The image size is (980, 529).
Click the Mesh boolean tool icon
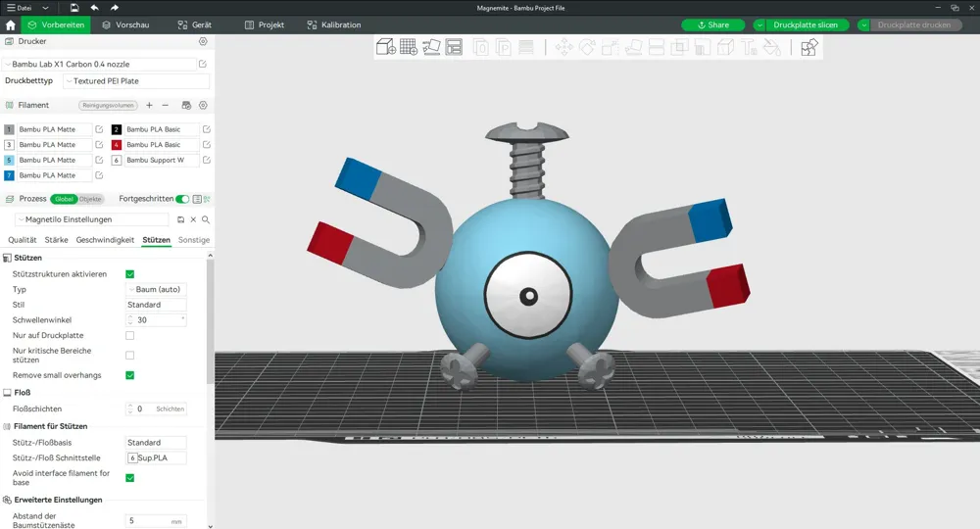click(x=679, y=47)
